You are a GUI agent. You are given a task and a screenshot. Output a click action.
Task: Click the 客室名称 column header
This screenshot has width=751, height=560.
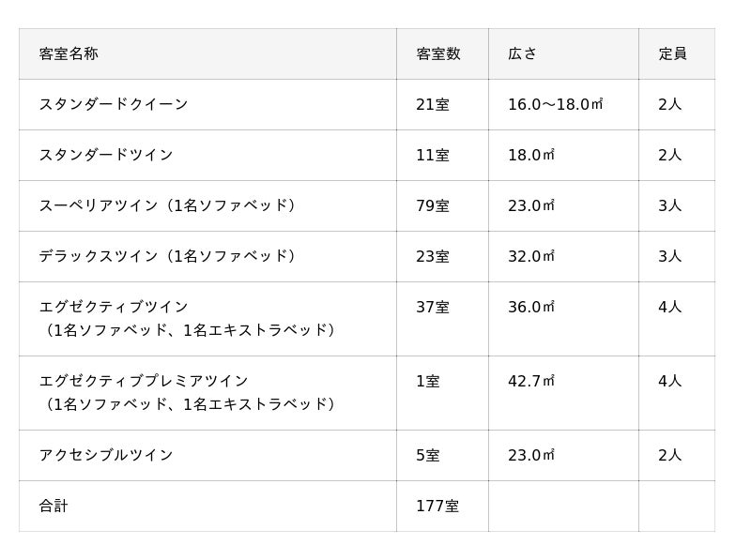point(69,54)
